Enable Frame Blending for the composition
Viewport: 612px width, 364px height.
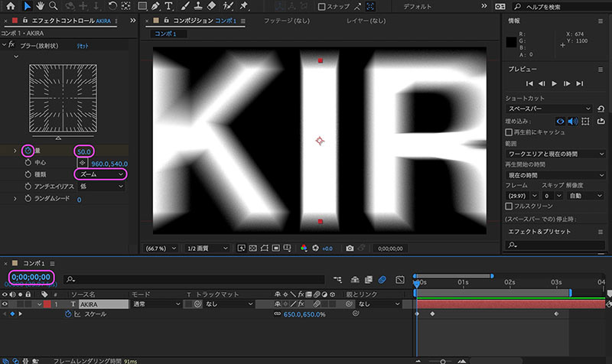click(x=369, y=279)
